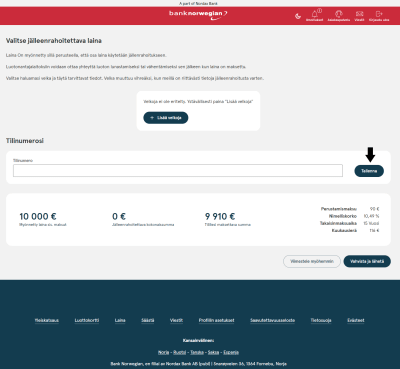400x369 pixels.
Task: Open notifications bell icon
Action: [x=314, y=15]
